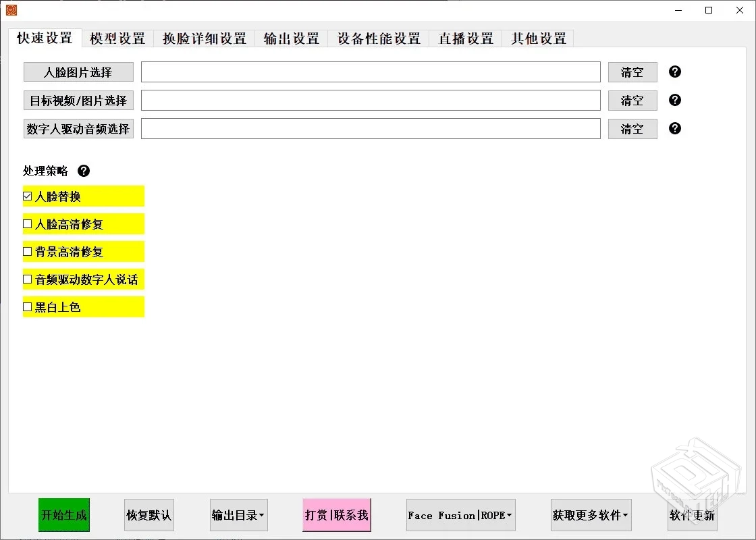This screenshot has width=756, height=540.
Task: Click inside the face image path field
Action: pos(370,72)
